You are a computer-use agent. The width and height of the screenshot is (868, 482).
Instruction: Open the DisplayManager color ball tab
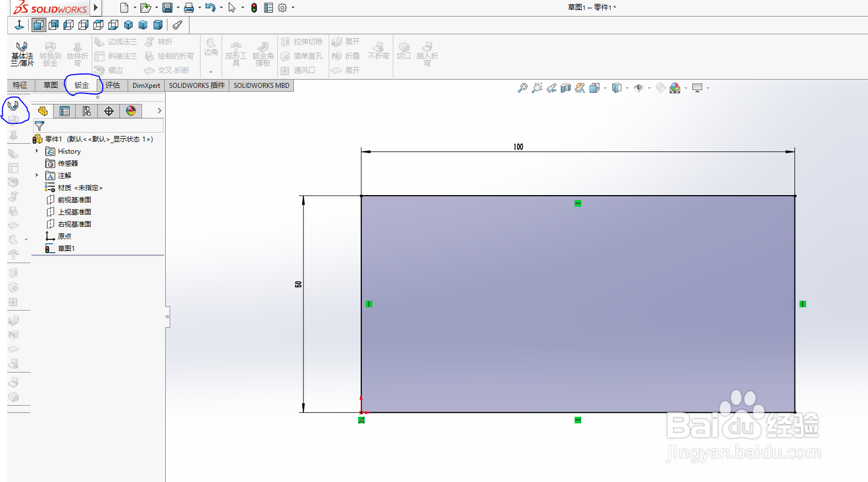pyautogui.click(x=131, y=111)
